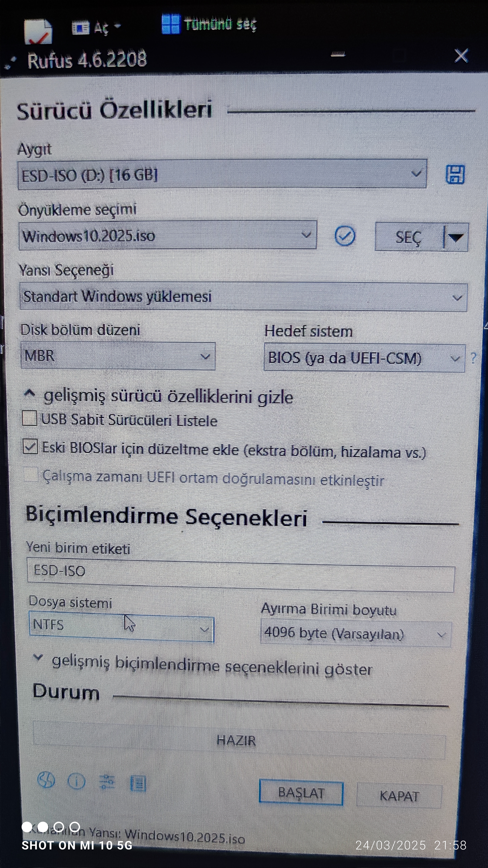Show the log window icon
This screenshot has width=488, height=868.
coord(138,783)
